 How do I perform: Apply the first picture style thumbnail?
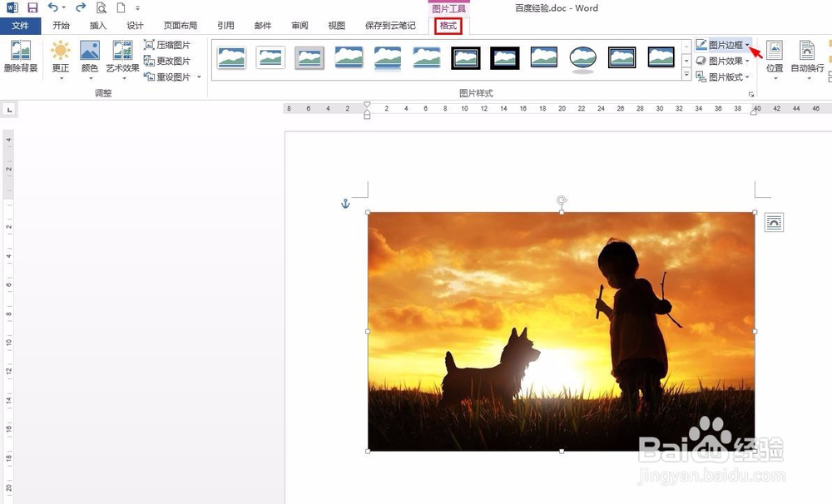[231, 57]
